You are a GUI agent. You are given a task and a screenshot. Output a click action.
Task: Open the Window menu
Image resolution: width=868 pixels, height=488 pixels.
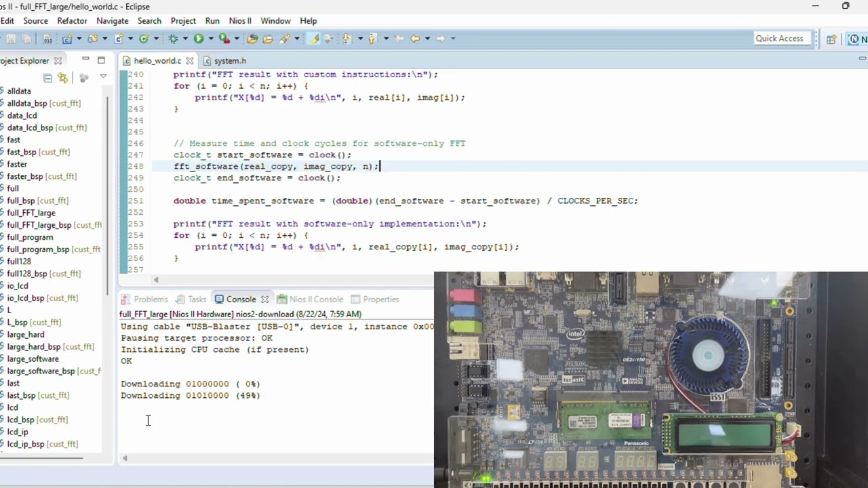point(275,21)
